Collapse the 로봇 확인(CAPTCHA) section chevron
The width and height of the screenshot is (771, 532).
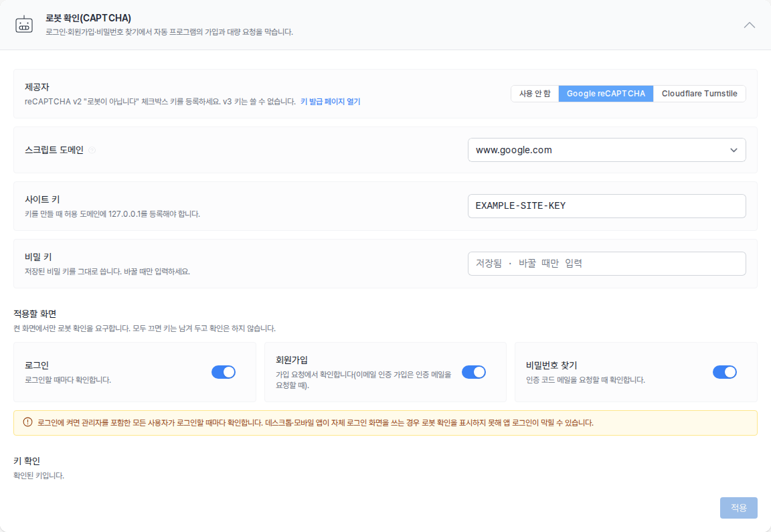click(749, 25)
